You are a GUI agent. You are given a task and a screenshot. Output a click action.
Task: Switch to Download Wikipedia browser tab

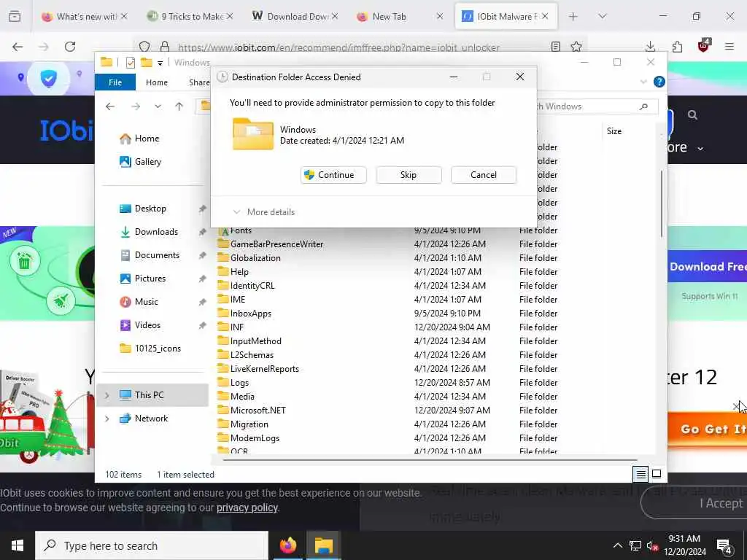coord(295,16)
